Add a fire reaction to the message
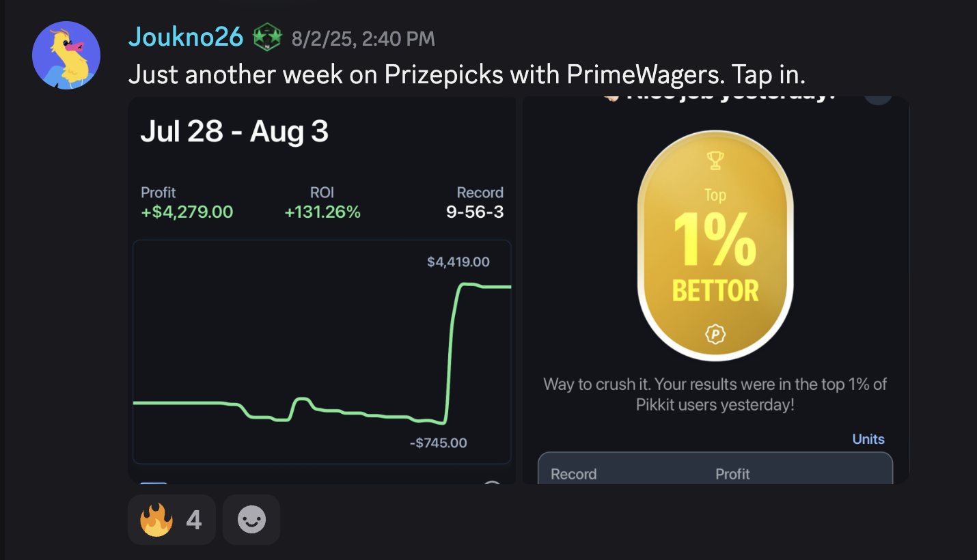Viewport: 977px width, 560px height. [171, 520]
